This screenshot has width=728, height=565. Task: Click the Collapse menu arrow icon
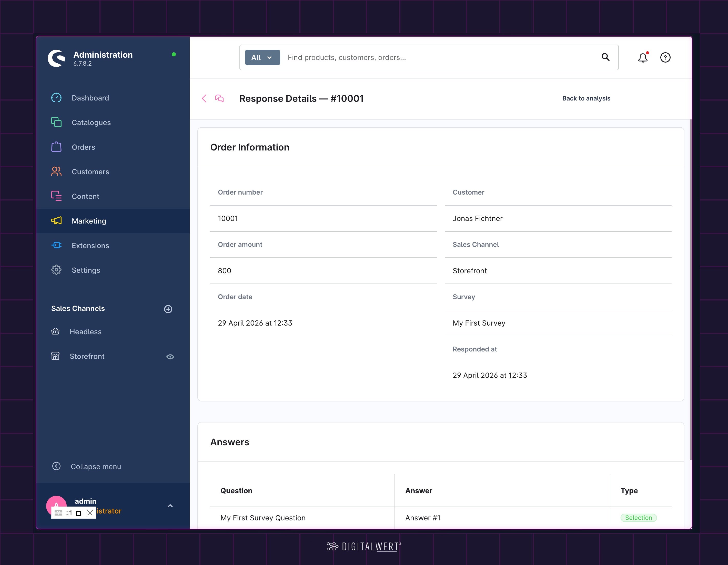pyautogui.click(x=56, y=466)
